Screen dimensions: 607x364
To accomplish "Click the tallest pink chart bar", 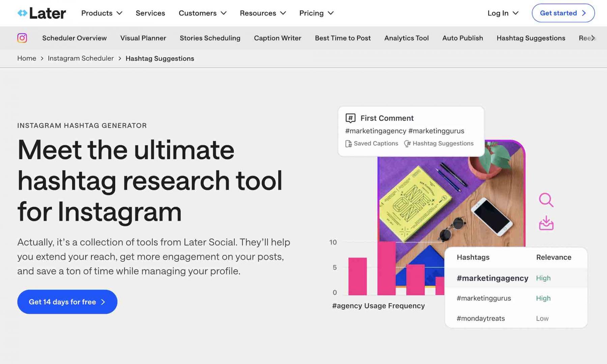I will pyautogui.click(x=386, y=268).
